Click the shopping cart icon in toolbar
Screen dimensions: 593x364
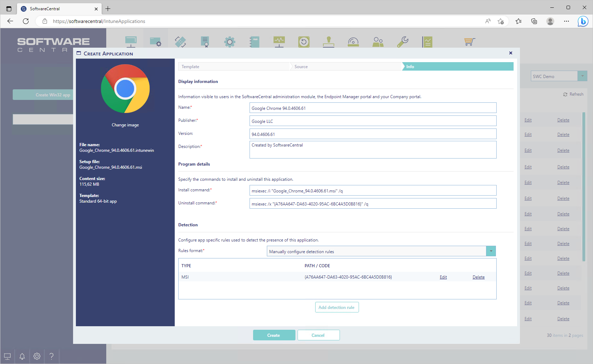pyautogui.click(x=469, y=42)
